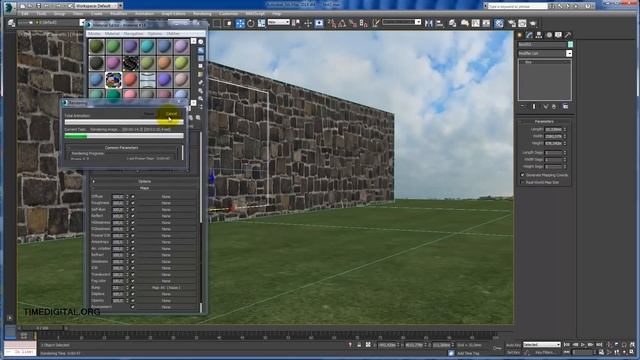Toggle the Displace map checkbox
This screenshot has width=640, height=360.
133,294
